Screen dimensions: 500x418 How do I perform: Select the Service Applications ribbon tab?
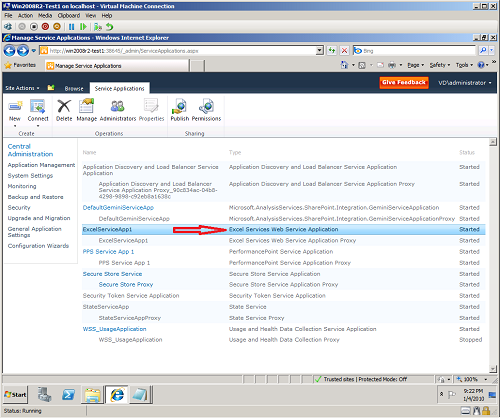coord(119,88)
